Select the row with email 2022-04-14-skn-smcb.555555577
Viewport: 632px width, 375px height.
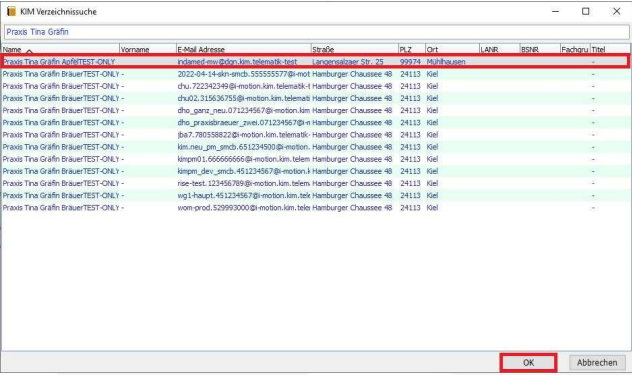pos(316,74)
